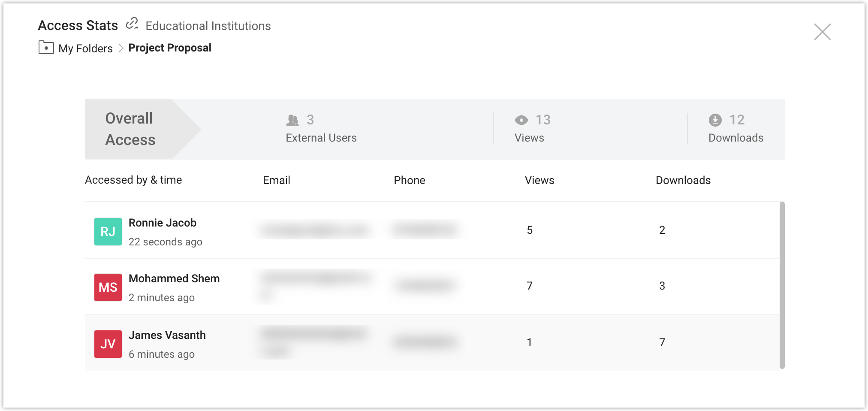Click the JV avatar for James Vasanth
The width and height of the screenshot is (868, 411).
coord(108,344)
